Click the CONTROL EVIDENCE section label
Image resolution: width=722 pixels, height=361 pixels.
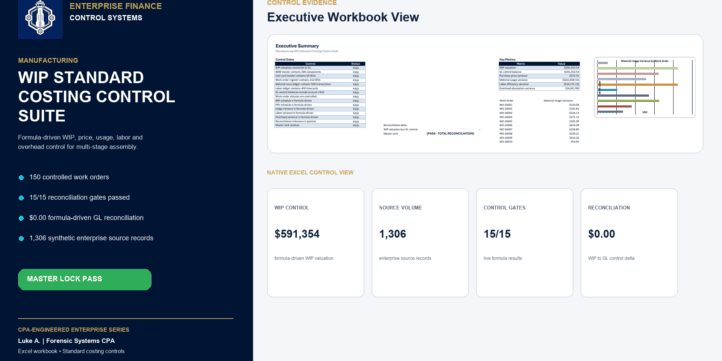click(x=302, y=3)
